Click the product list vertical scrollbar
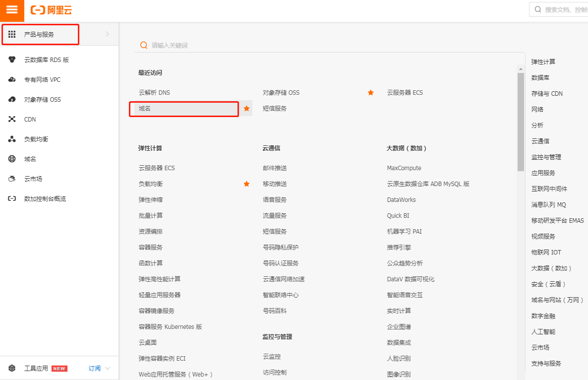Screen dimensions: 588x380 click(x=521, y=122)
